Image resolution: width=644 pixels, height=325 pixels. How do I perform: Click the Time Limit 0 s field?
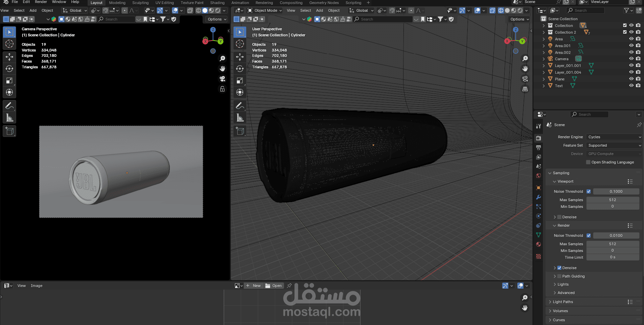tap(612, 257)
